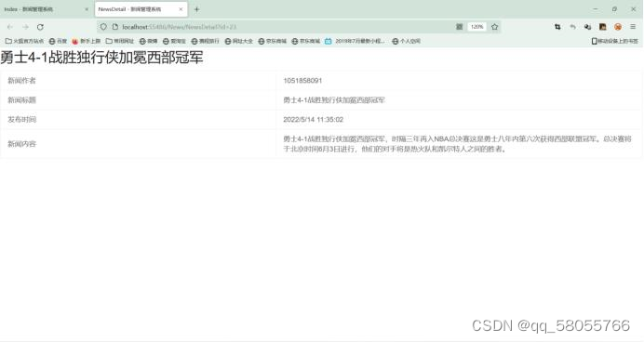Image resolution: width=644 pixels, height=342 pixels.
Task: Close the NewsDetail tab
Action: [x=181, y=9]
